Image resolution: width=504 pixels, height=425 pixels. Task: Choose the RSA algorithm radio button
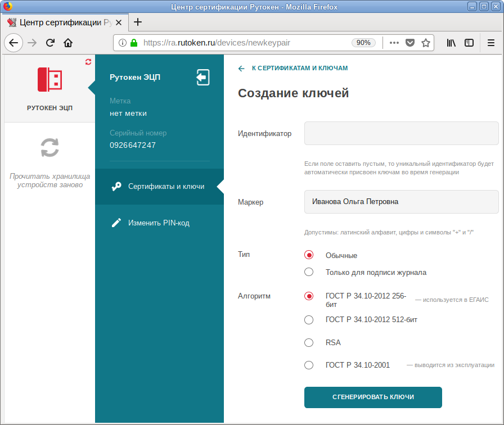click(309, 343)
